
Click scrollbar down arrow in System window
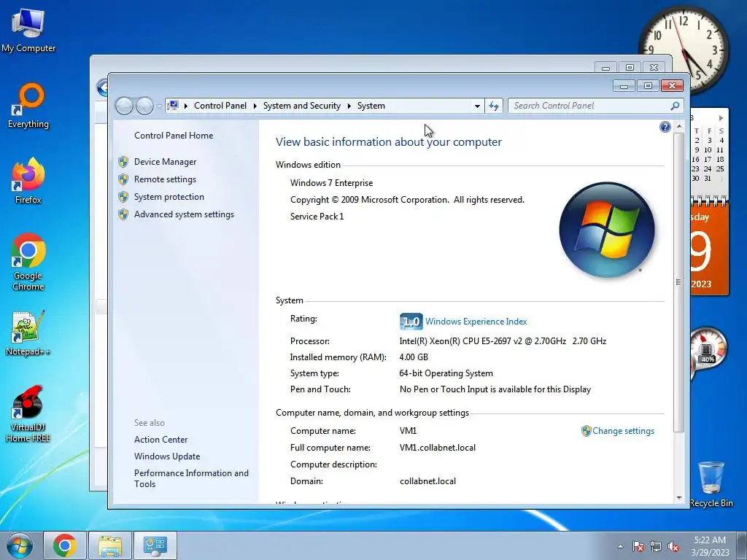679,498
